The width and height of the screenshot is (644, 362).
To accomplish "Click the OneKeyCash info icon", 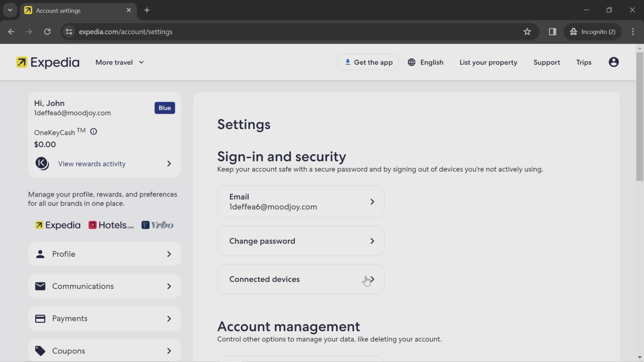I will click(x=94, y=131).
